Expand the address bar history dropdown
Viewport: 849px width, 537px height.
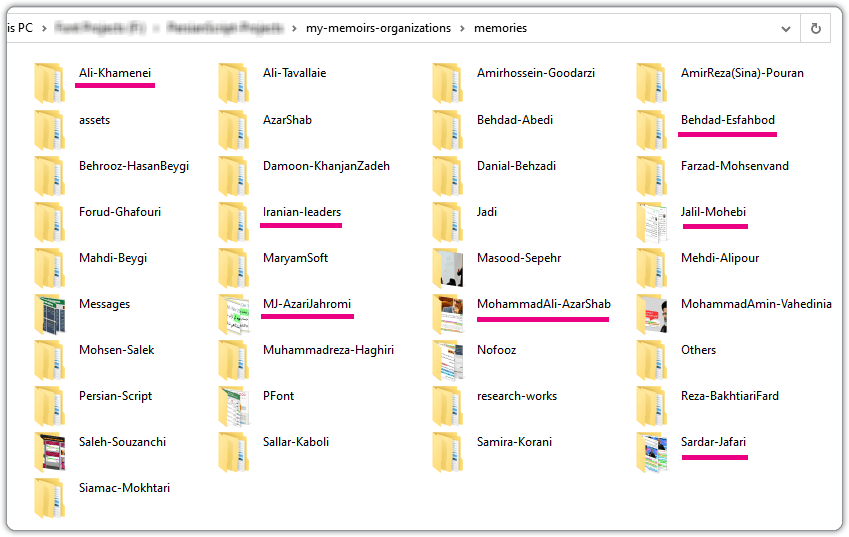click(785, 28)
